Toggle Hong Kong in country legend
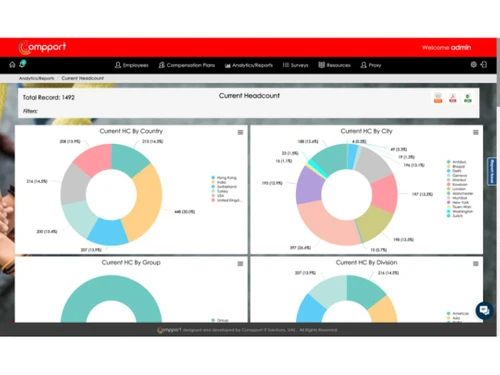The height and width of the screenshot is (375, 500). tap(224, 178)
